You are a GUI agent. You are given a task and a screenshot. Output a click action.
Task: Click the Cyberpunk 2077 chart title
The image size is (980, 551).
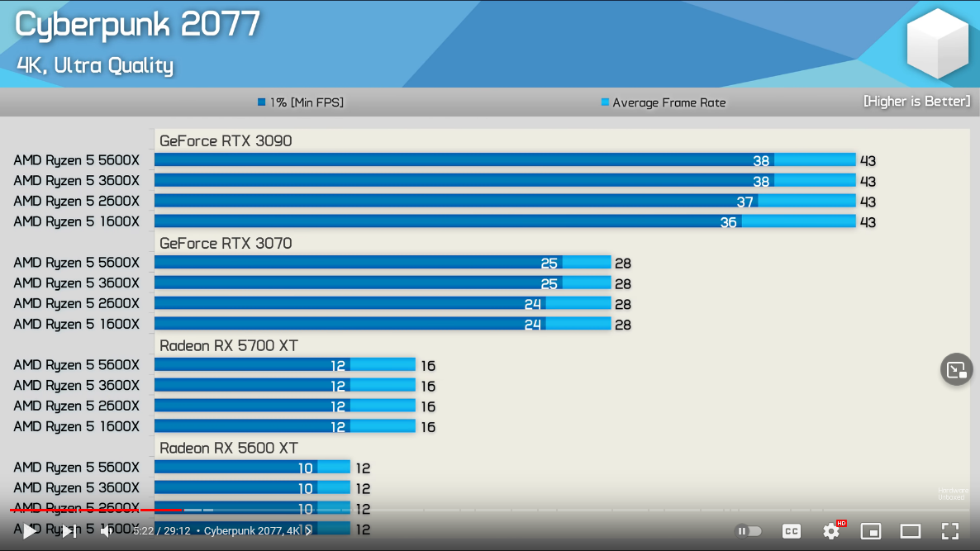coord(137,25)
